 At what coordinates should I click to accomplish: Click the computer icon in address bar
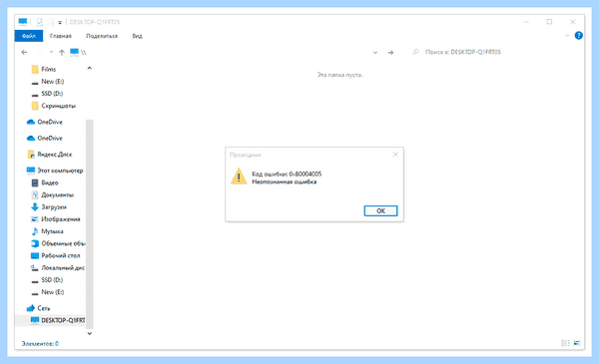74,52
